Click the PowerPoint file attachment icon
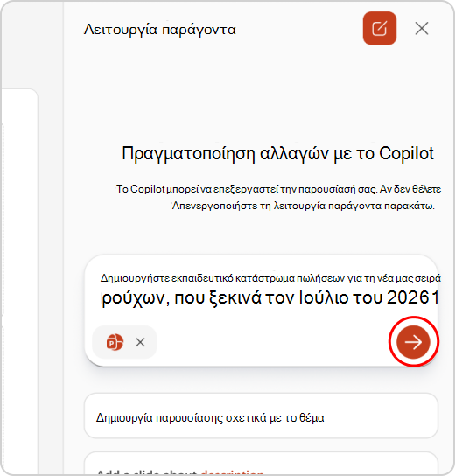 coord(115,342)
